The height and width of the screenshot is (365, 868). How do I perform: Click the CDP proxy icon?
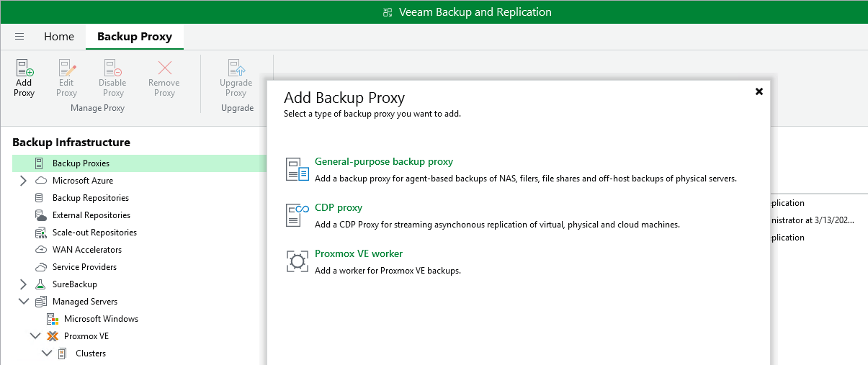coord(297,215)
